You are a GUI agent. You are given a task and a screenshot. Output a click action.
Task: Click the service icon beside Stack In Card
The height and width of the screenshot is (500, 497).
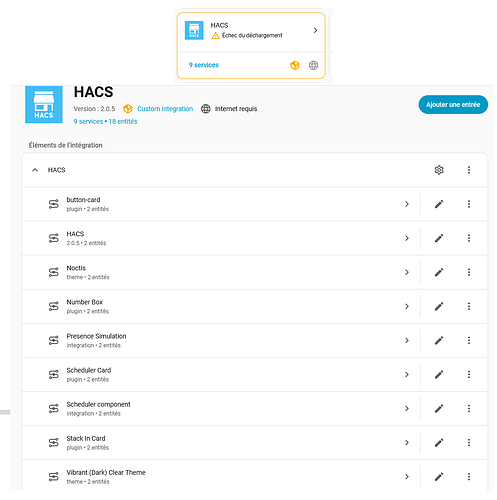54,443
